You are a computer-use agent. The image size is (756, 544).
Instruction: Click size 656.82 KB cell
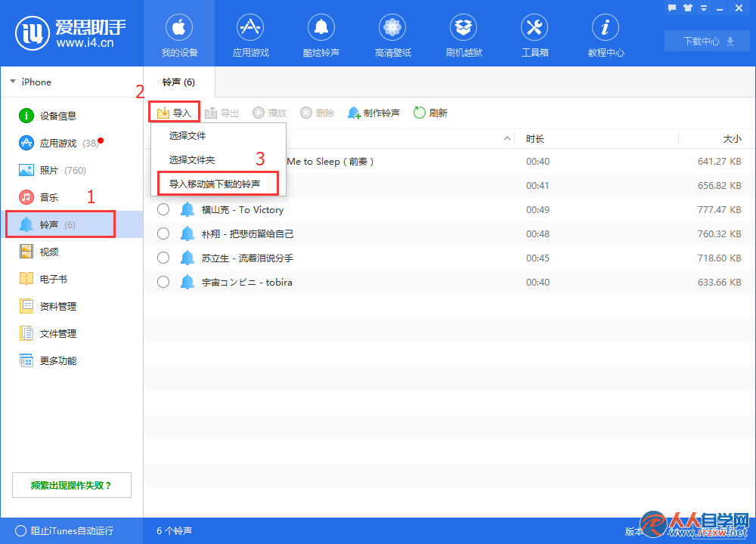click(720, 186)
